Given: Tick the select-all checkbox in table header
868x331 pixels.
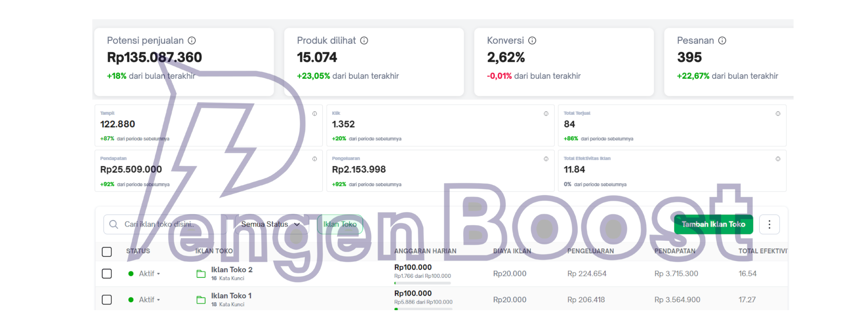Looking at the screenshot, I should click(x=107, y=252).
